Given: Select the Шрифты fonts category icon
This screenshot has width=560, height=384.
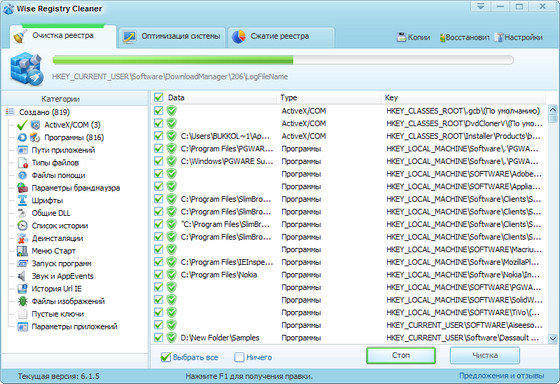Looking at the screenshot, I should point(22,200).
